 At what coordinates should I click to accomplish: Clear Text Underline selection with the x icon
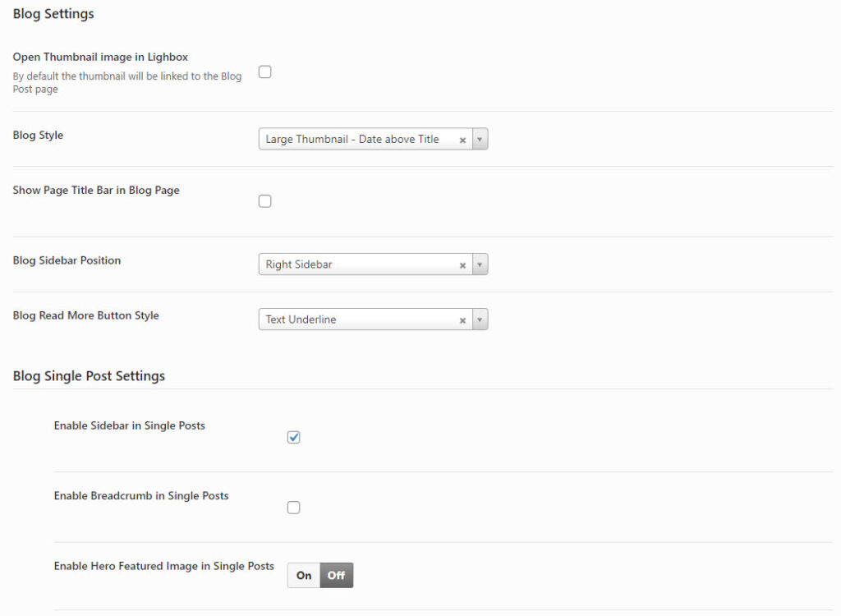point(462,321)
